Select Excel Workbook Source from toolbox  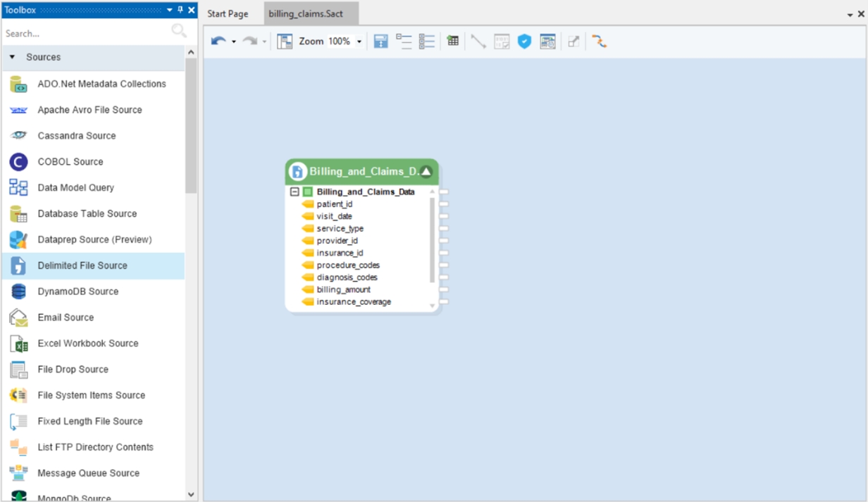[87, 344]
